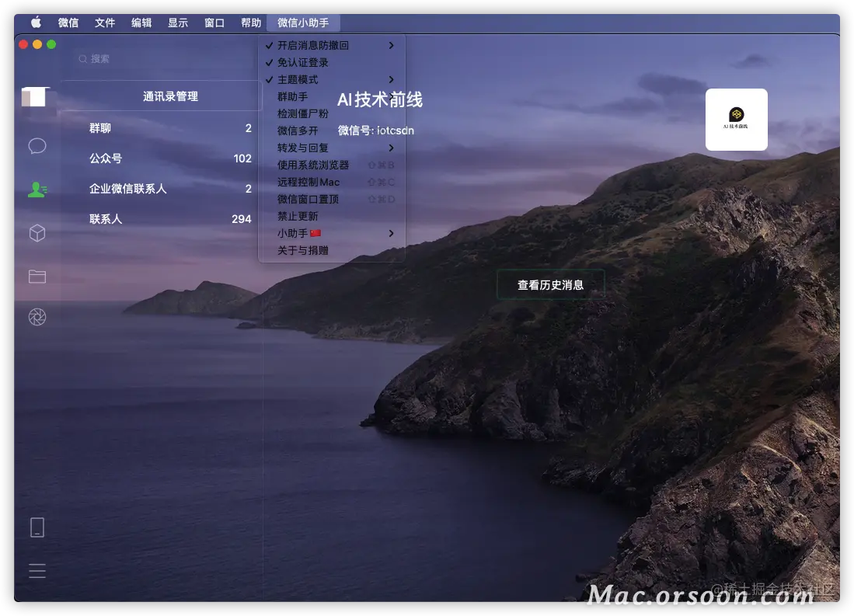
Task: Open the Moments aperture icon
Action: [37, 317]
